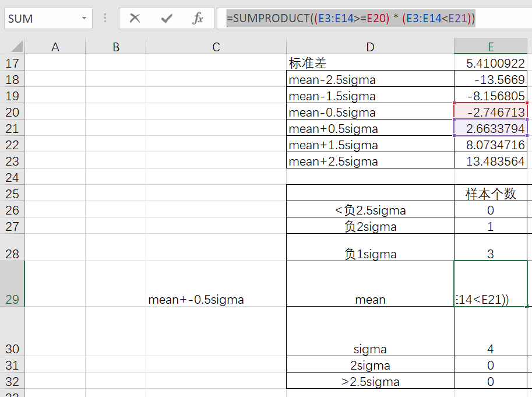Select row 21 header
532x397 pixels.
[12, 128]
